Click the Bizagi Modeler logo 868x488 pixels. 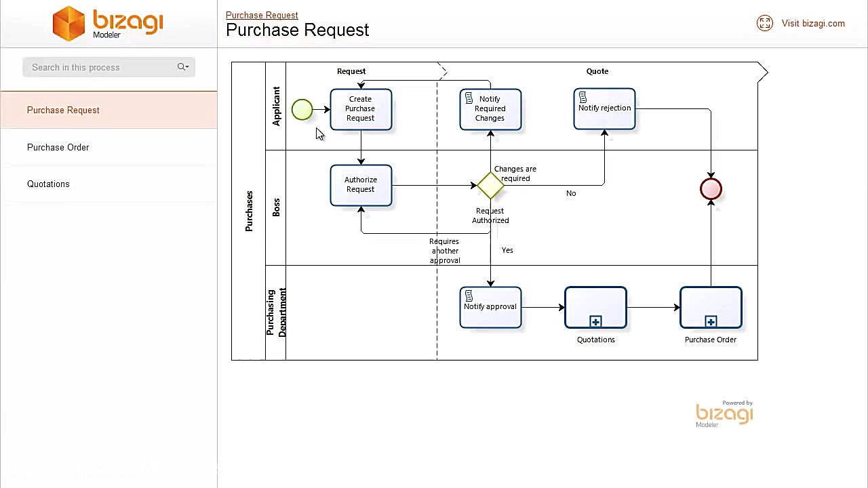coord(107,23)
